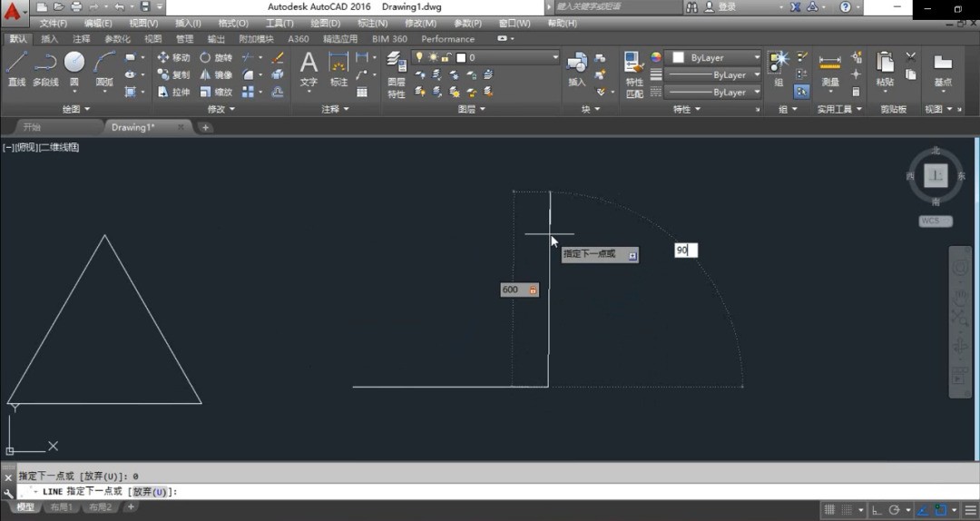The width and height of the screenshot is (980, 521).
Task: Open the layer 0 dropdown list
Action: point(555,57)
